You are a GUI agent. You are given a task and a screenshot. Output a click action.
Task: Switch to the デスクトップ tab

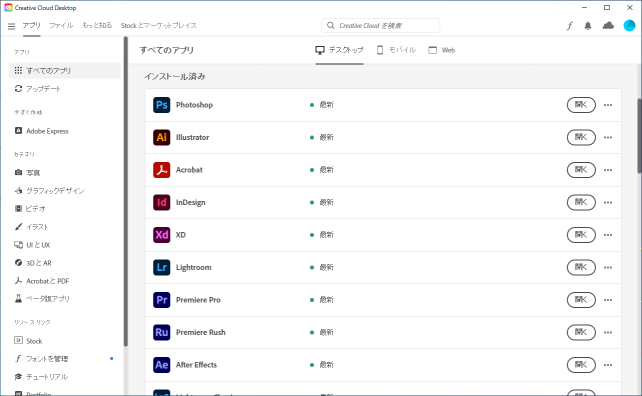click(x=339, y=50)
